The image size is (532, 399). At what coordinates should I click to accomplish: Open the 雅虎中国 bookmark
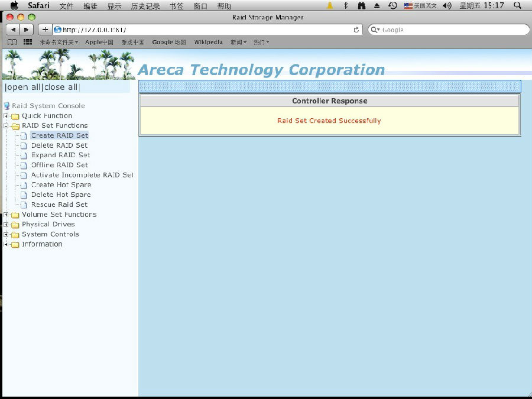point(132,43)
